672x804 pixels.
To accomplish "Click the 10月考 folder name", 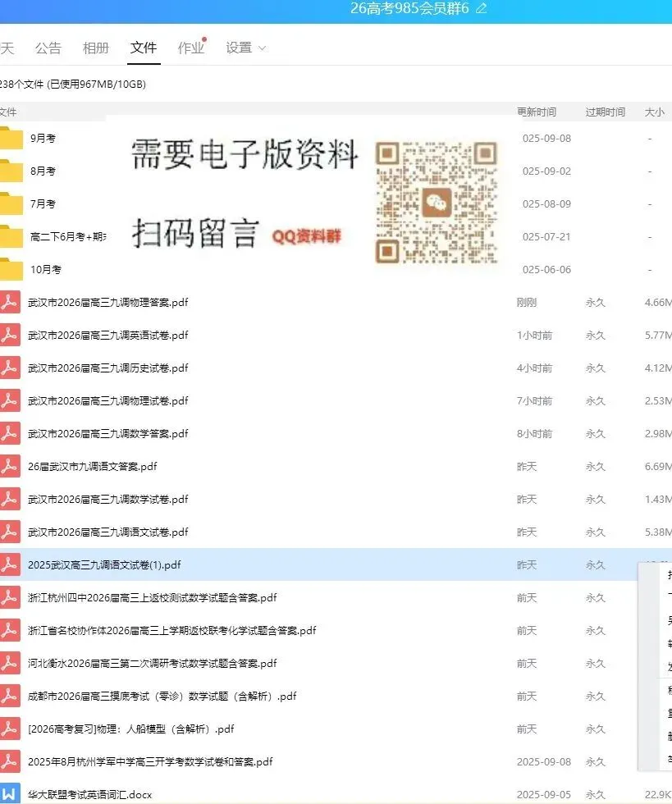I will (46, 270).
